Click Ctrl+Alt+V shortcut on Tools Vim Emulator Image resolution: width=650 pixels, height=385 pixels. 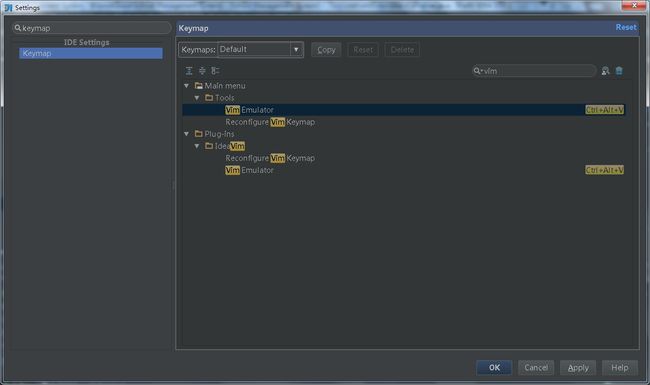click(604, 110)
